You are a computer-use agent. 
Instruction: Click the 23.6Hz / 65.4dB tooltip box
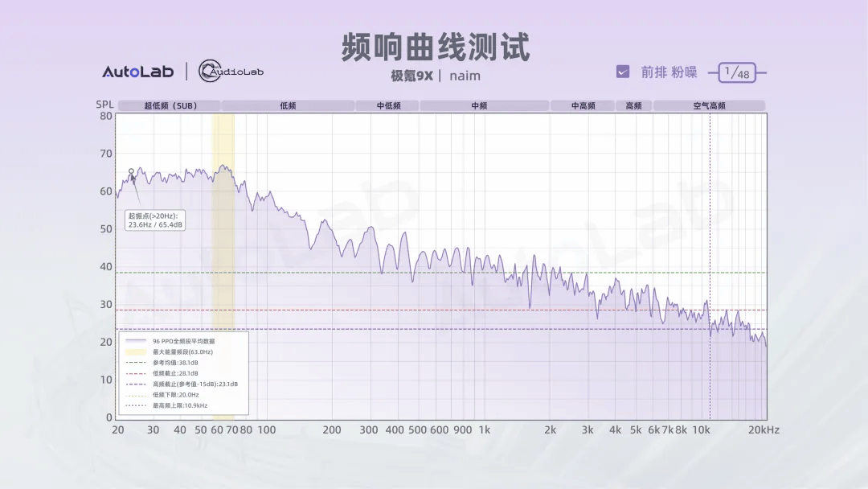coord(155,220)
